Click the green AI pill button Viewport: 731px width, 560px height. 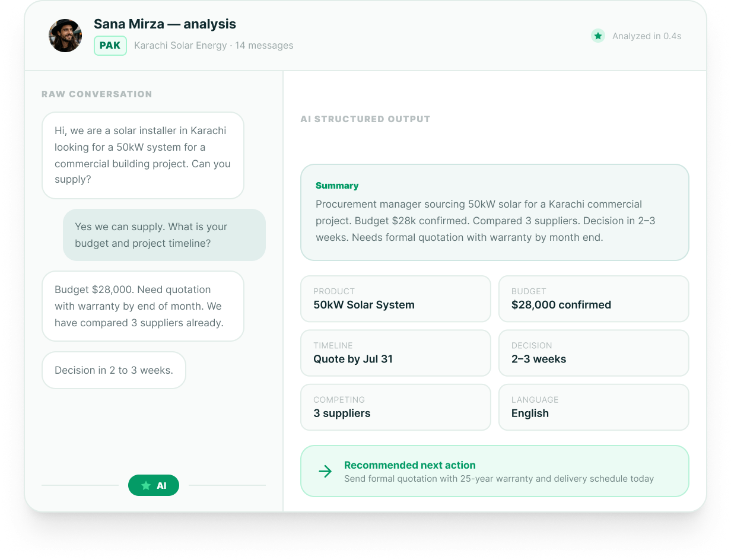click(154, 485)
